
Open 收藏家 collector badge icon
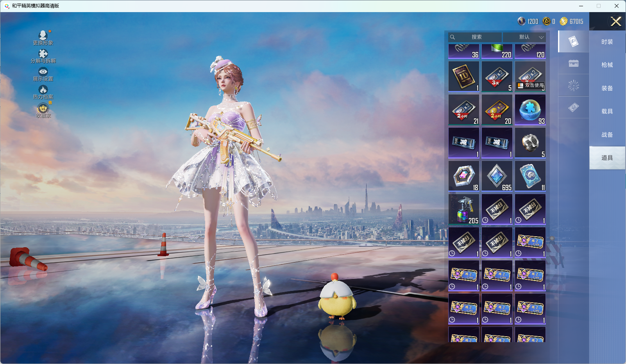pyautogui.click(x=43, y=111)
